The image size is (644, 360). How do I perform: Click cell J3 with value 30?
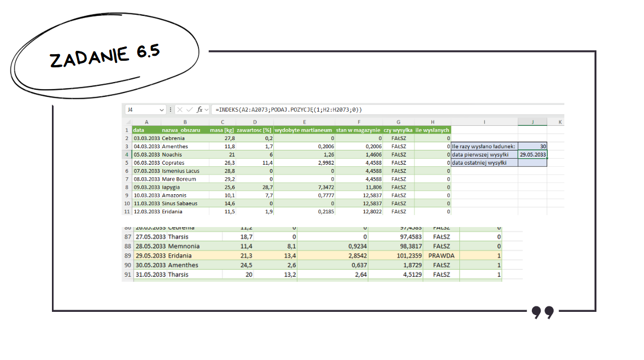[x=532, y=147]
